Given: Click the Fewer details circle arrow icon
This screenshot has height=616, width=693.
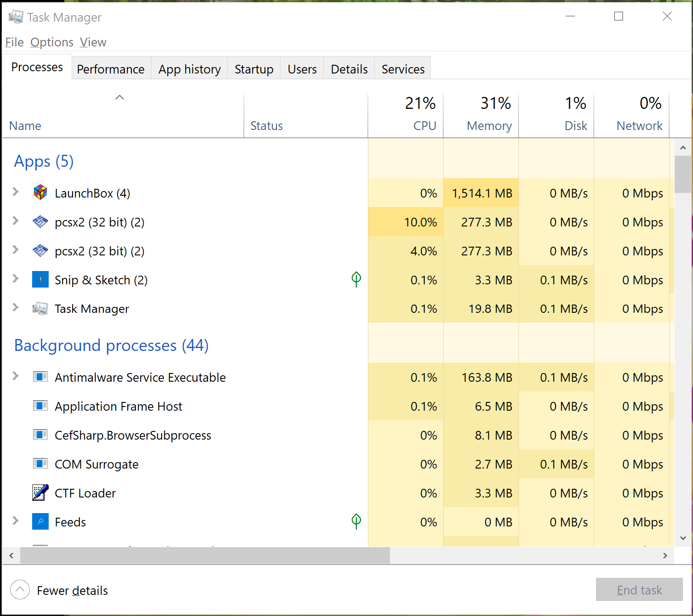Looking at the screenshot, I should (x=20, y=590).
